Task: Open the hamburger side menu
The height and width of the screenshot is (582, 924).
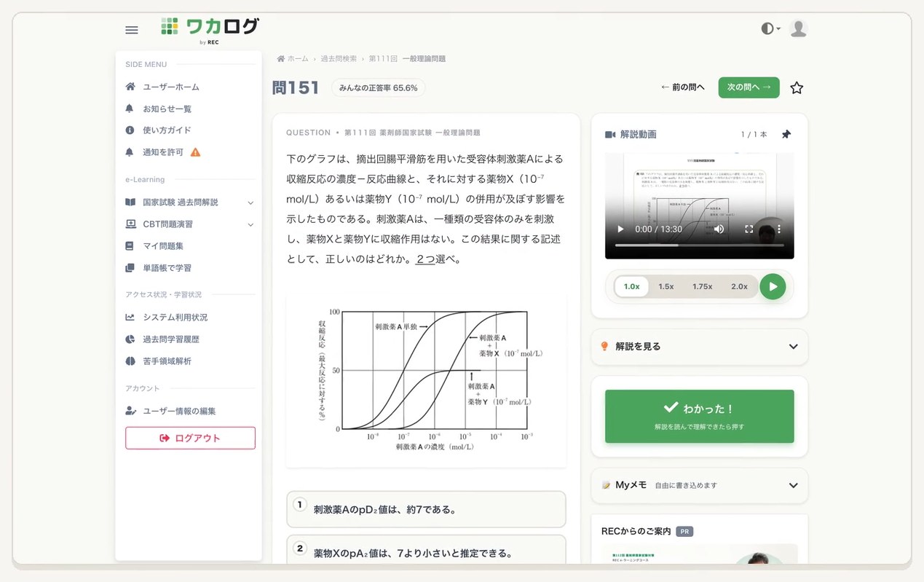Action: (131, 30)
